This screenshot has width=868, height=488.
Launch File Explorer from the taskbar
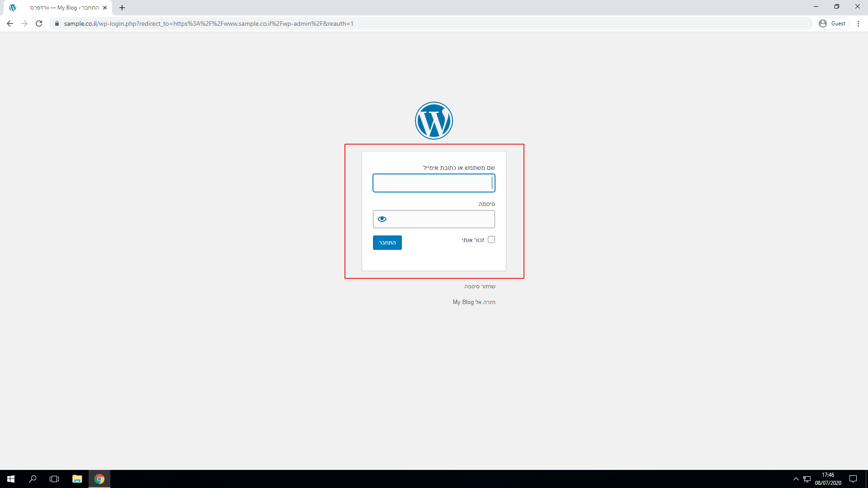pos(77,479)
